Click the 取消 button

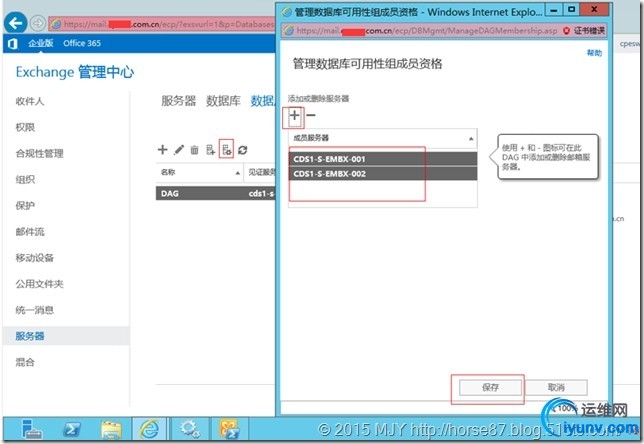(556, 387)
